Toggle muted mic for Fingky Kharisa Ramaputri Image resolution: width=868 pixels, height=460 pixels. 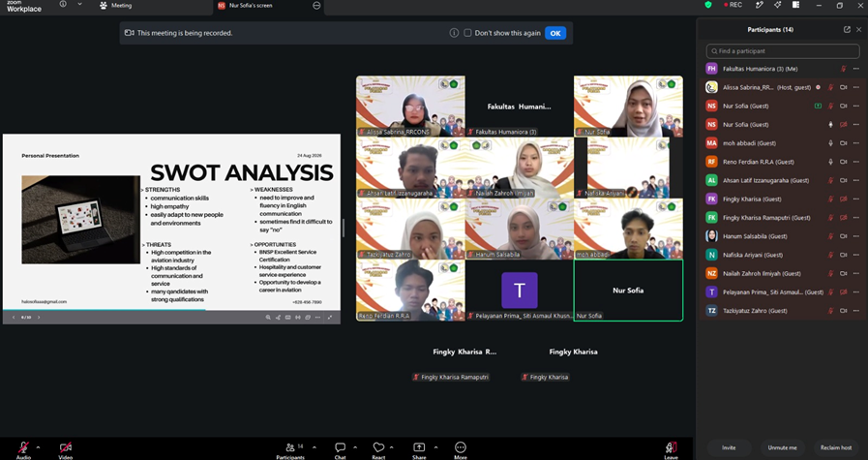[x=830, y=218]
